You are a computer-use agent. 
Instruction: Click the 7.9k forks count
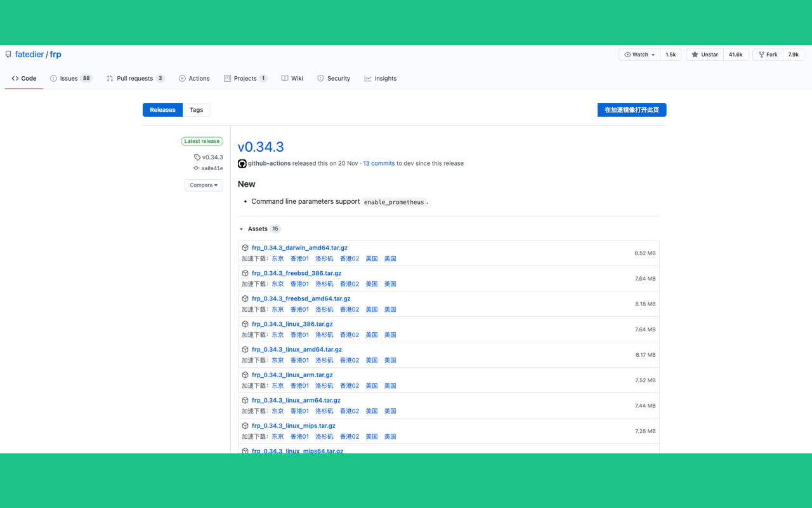pos(794,55)
